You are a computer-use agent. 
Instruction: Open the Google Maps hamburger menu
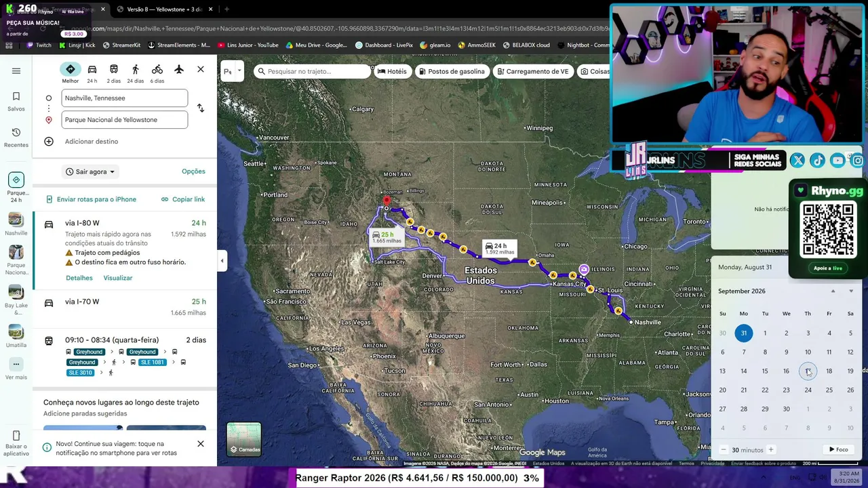pos(16,70)
